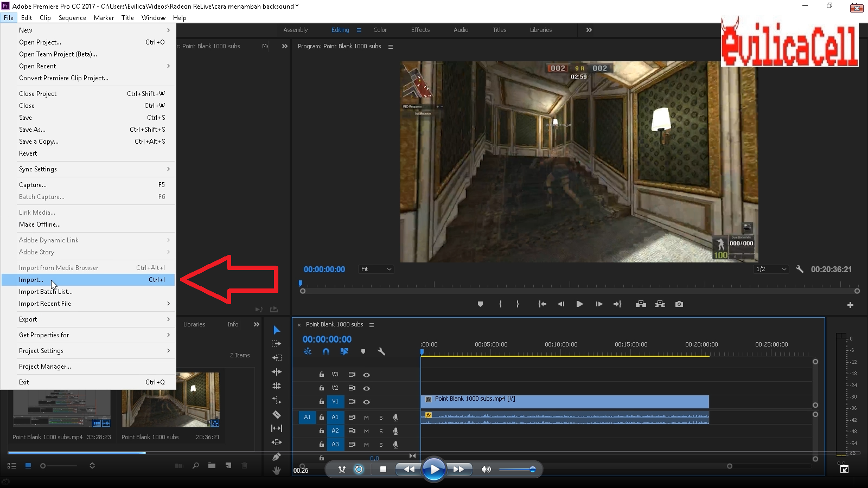Click the Mark Out bracket button

coord(518,304)
